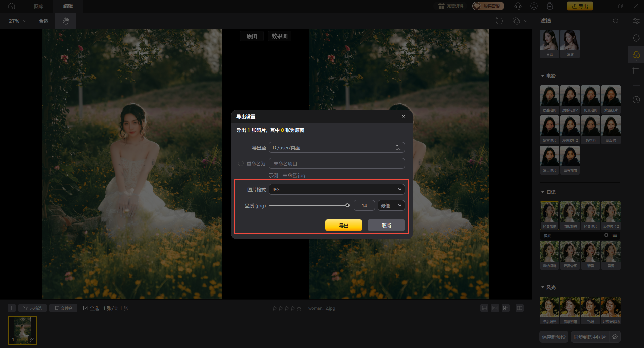Click the 未命名项目 rename input field
The width and height of the screenshot is (644, 348).
click(336, 164)
